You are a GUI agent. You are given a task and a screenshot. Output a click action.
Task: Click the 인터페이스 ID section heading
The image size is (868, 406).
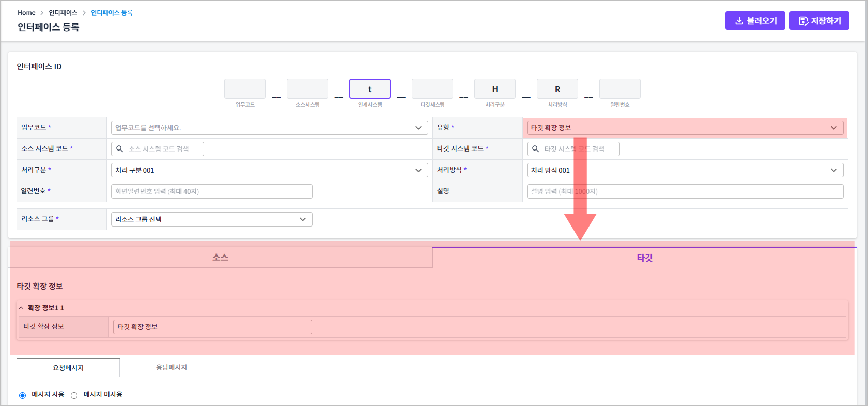coord(39,66)
